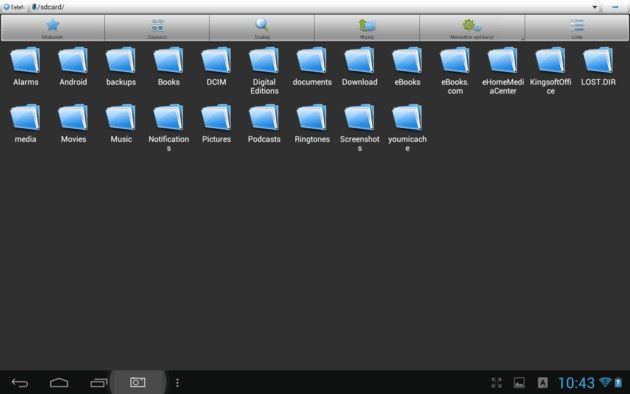This screenshot has height=394, width=630.
Task: Open the eBooks.com folder
Action: pyautogui.click(x=455, y=71)
